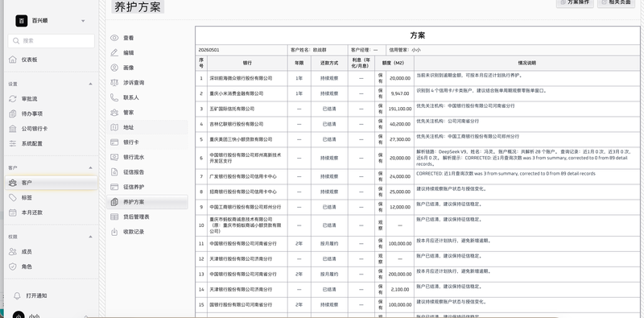Open 贷后管理表 via its table icon
Viewport: 644px width, 318px height.
point(114,217)
